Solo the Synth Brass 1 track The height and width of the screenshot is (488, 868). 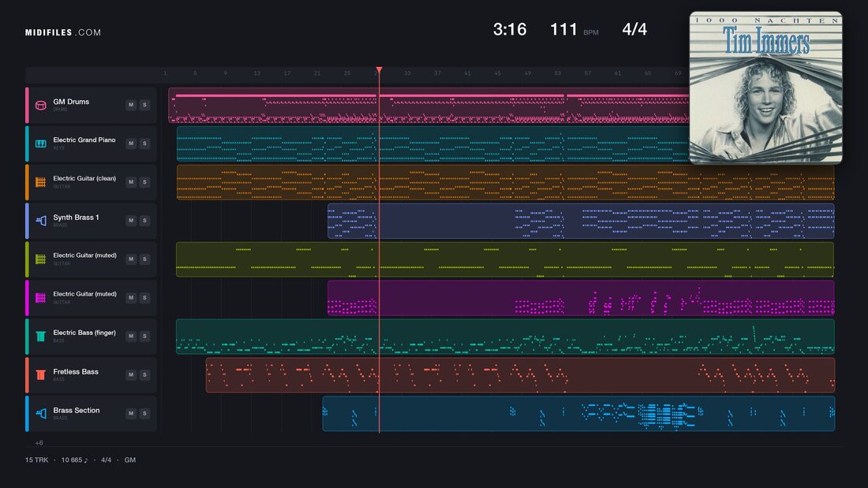point(144,220)
